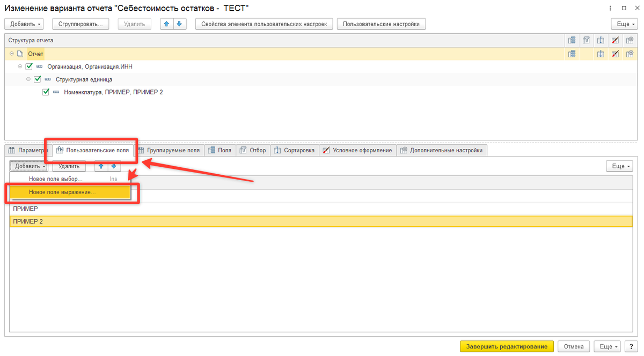Click the additional settings gear icon in header
The width and height of the screenshot is (644, 356).
coord(630,40)
